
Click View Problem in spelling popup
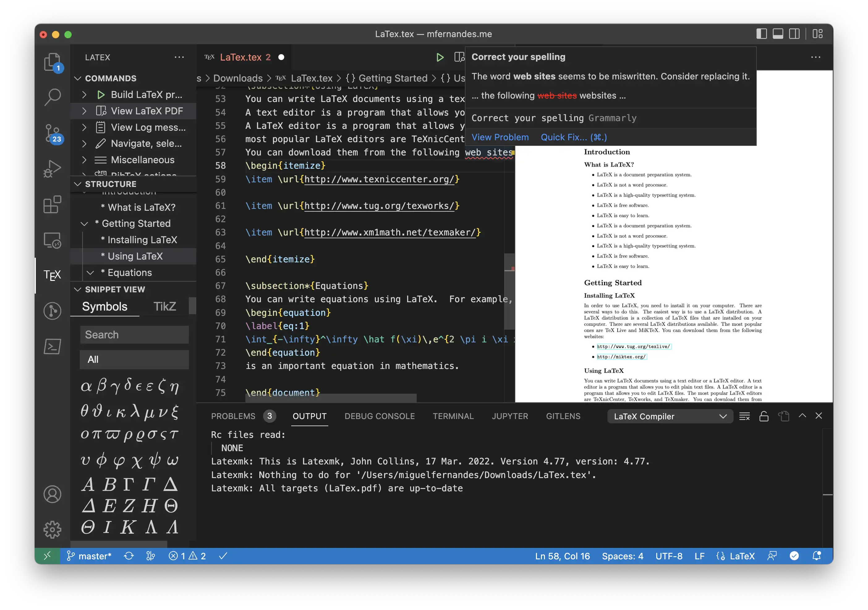(500, 137)
